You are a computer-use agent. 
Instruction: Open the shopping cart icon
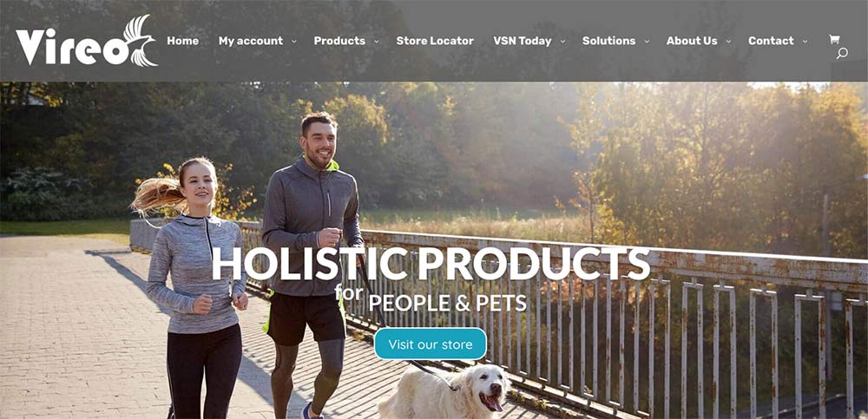tap(833, 39)
